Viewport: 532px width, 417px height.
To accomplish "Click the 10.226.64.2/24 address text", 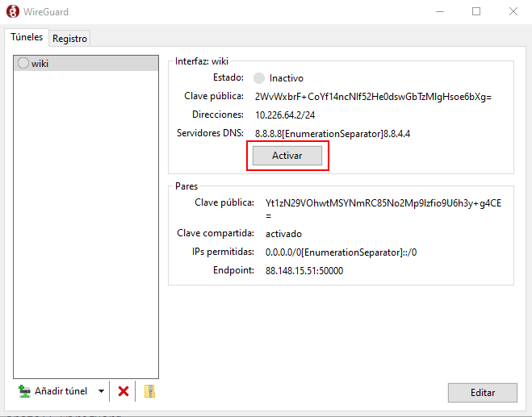I will (x=285, y=115).
